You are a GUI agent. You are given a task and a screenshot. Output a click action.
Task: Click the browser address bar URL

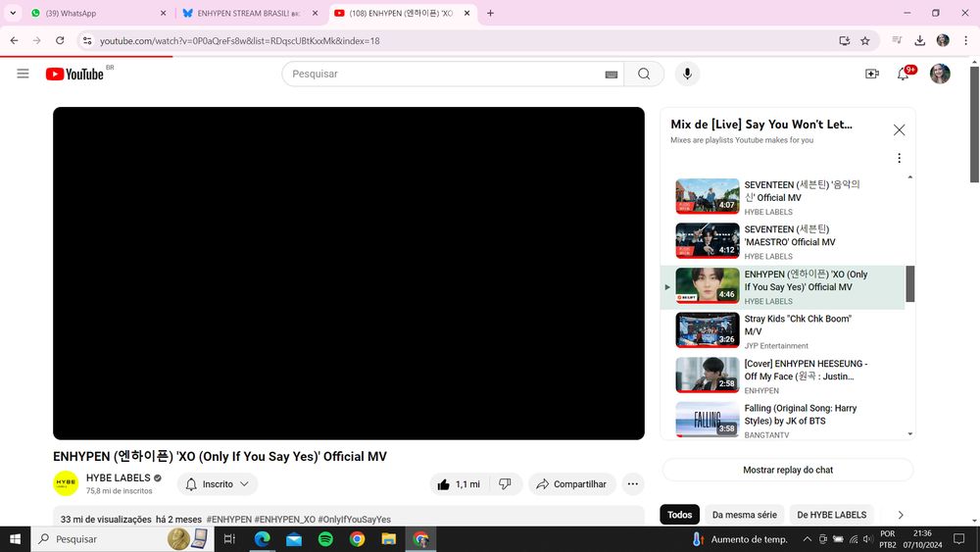pyautogui.click(x=240, y=40)
